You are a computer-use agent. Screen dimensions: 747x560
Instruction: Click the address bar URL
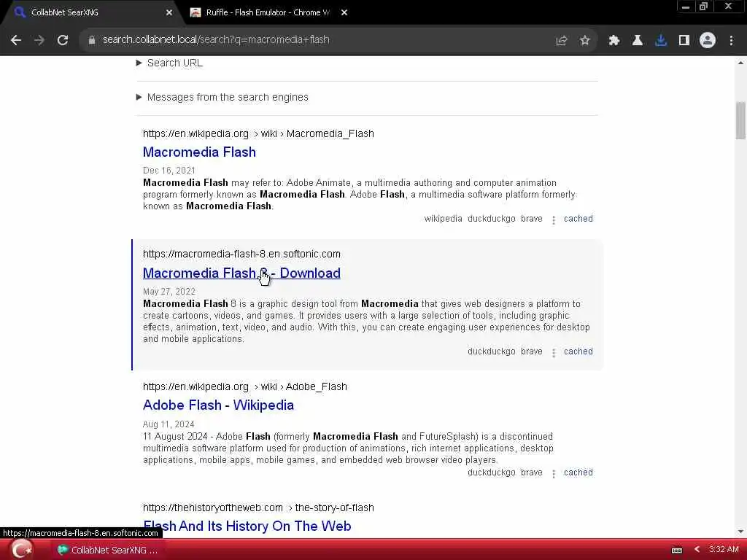[x=216, y=39]
